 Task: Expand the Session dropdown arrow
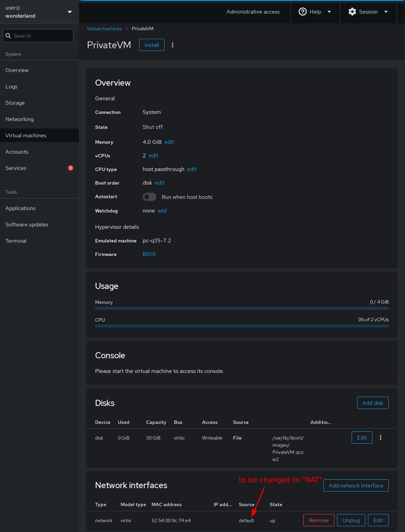tap(386, 12)
